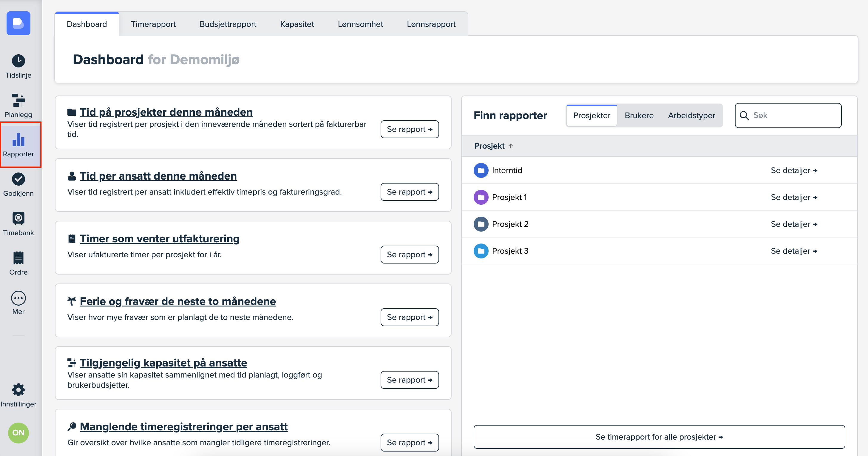Open the Planlegg planning icon
Viewport: 868px width, 456px height.
(18, 101)
